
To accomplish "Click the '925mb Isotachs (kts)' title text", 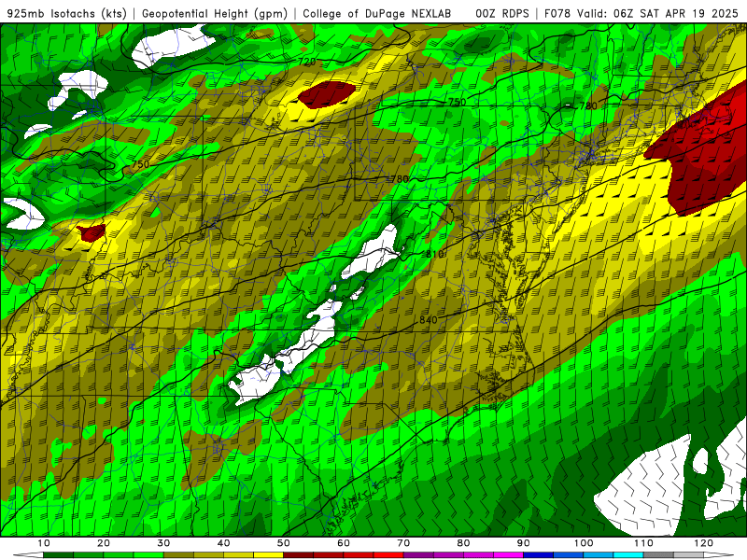I will pos(66,14).
